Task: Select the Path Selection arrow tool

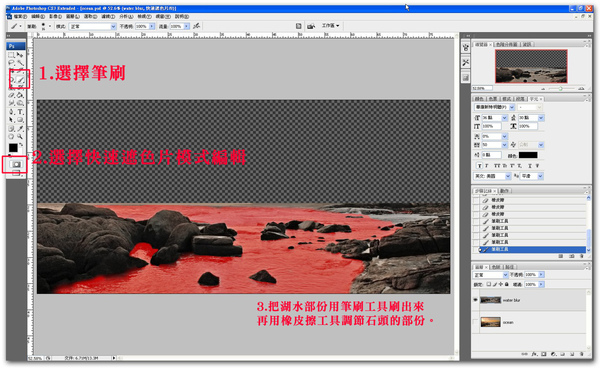Action: point(11,120)
